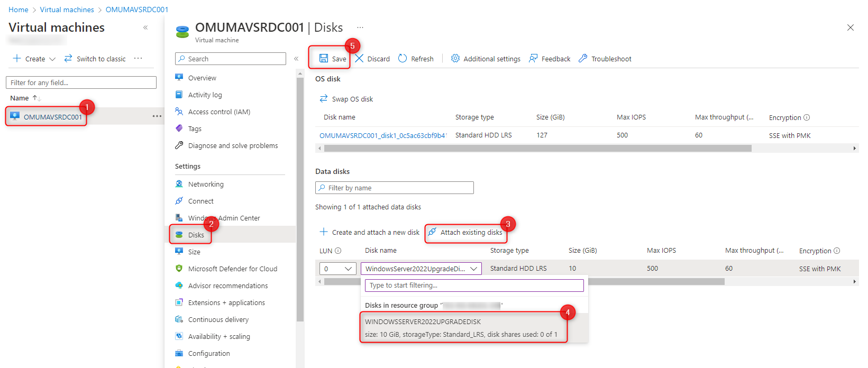The width and height of the screenshot is (868, 368).
Task: Open Advisor recommendations
Action: (228, 286)
